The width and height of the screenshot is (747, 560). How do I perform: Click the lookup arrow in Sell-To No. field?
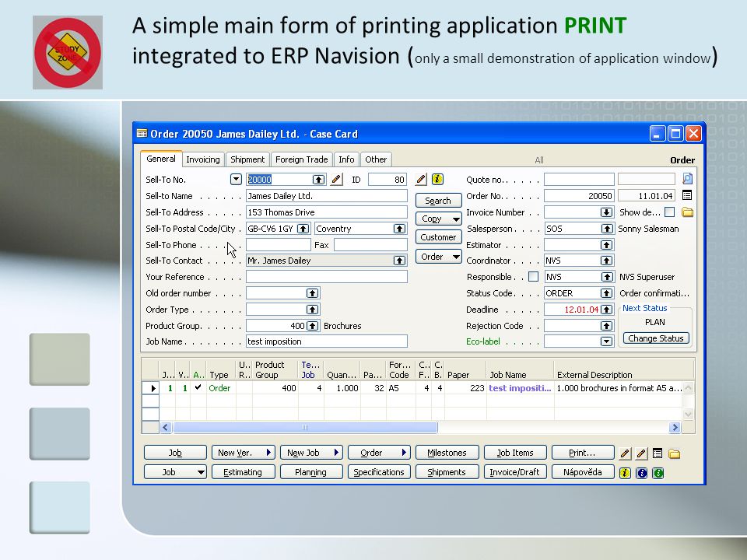coord(318,180)
